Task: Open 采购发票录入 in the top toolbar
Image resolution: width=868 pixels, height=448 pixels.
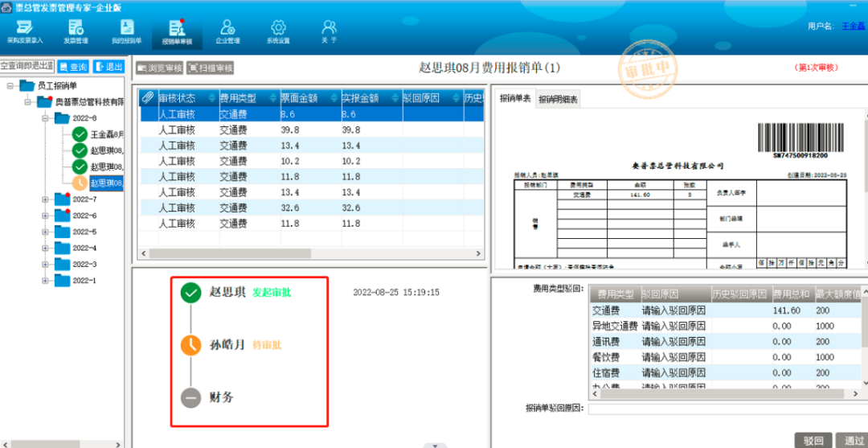Action: 24,31
